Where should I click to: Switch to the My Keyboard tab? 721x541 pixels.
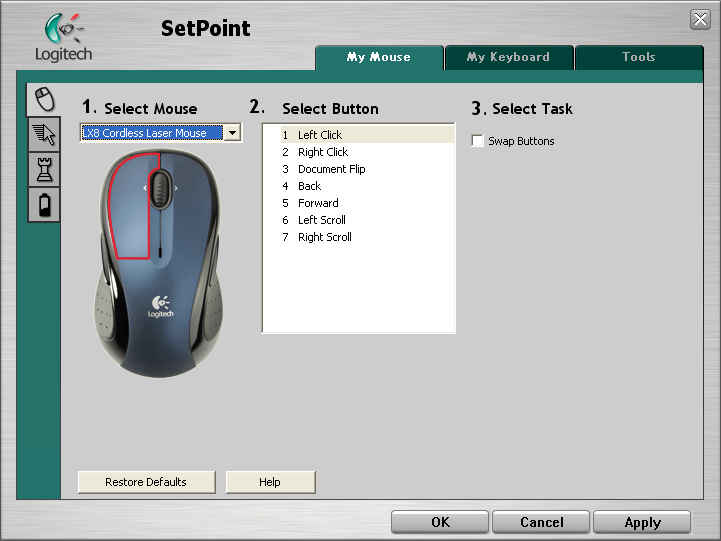tap(509, 57)
